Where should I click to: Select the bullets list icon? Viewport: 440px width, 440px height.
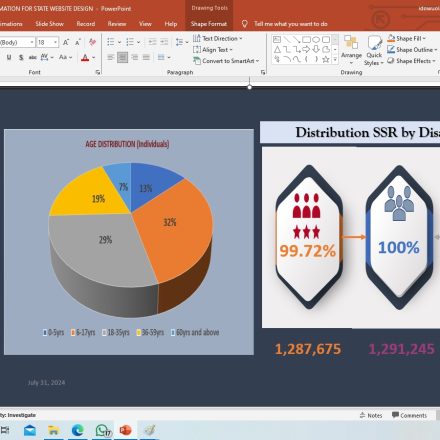click(x=111, y=42)
